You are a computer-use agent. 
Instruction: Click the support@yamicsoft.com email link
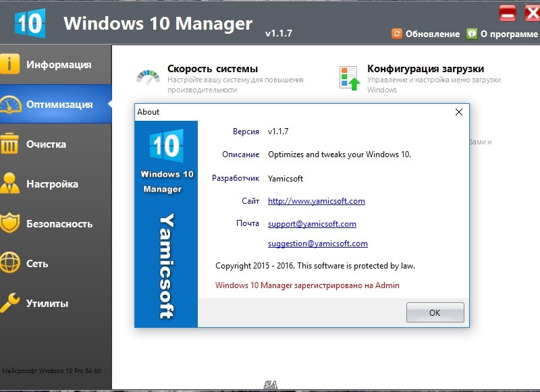pyautogui.click(x=312, y=224)
